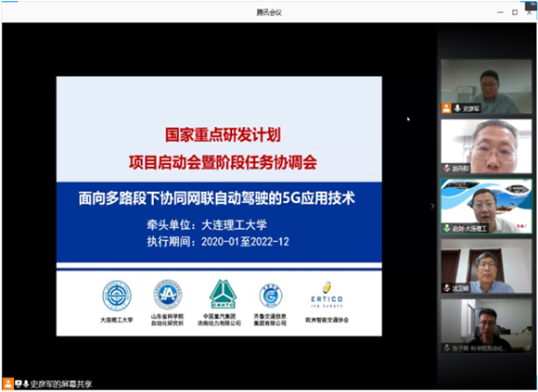This screenshot has height=392, width=538.
Task: Select 张子辉's participant video thumbnail at bottom
Action: (x=486, y=326)
